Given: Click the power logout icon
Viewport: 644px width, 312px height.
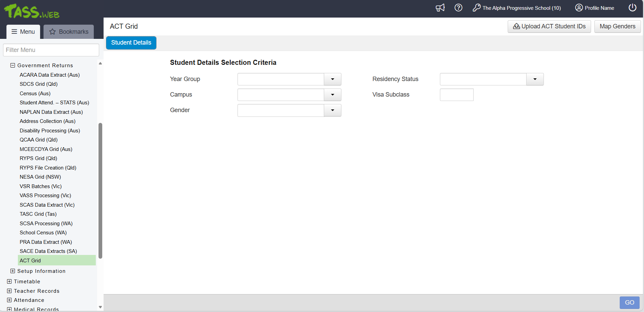Looking at the screenshot, I should [632, 8].
